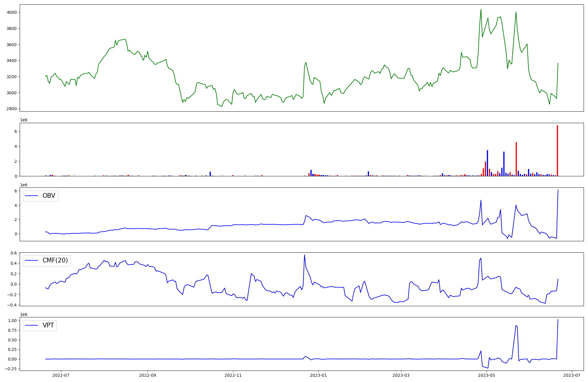Screen dimensions: 588x382
Task: Click the blue line sample in VPT legend
Action: [x=32, y=326]
